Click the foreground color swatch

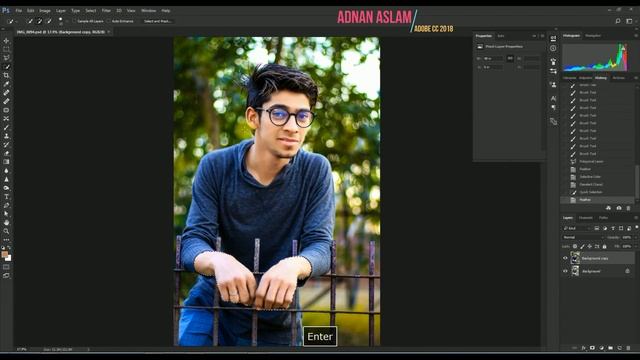coord(4,255)
